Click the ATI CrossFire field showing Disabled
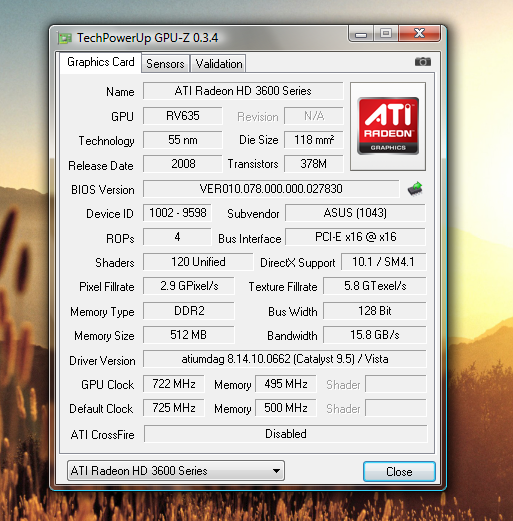This screenshot has height=521, width=513. point(286,434)
